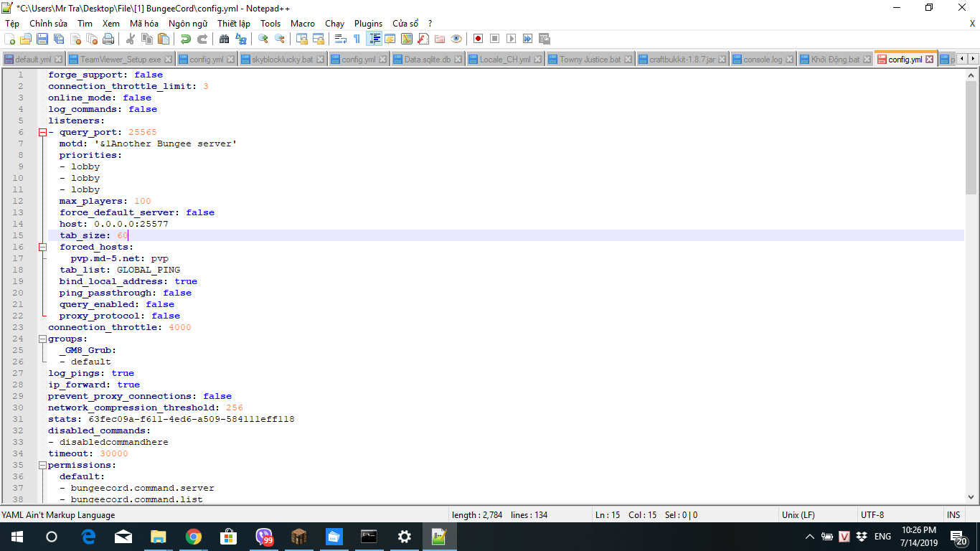Click the Zoom In magnifier icon
Viewport: 980px width, 551px height.
point(263,39)
